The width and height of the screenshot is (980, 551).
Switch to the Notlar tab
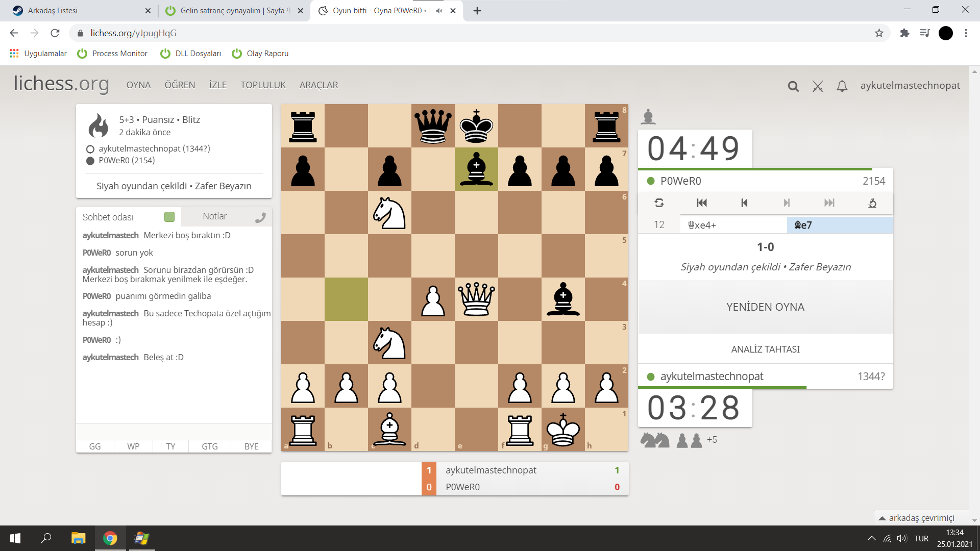214,216
